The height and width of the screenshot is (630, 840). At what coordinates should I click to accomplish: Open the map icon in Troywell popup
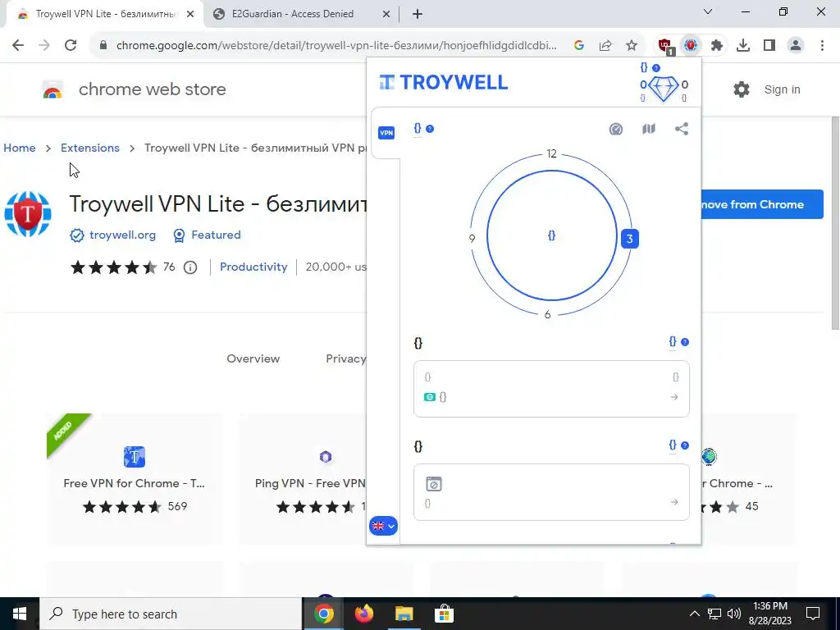(649, 129)
